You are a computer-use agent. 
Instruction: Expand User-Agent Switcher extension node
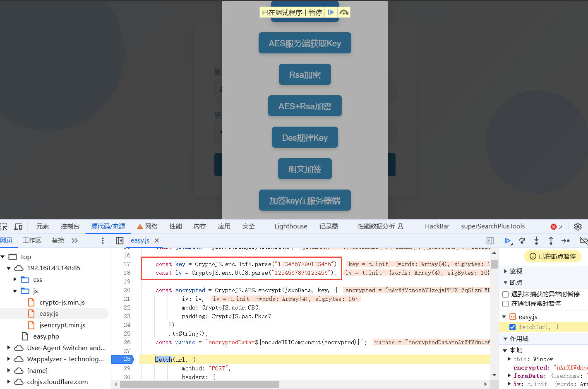9,348
